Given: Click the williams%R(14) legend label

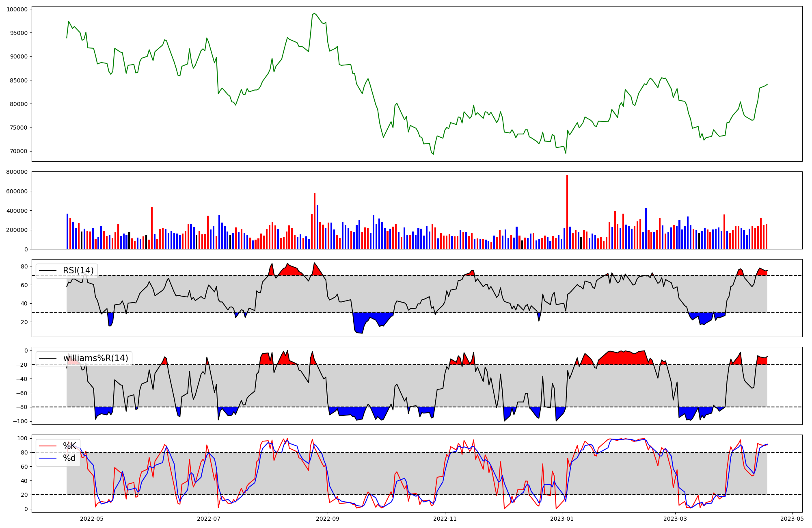Looking at the screenshot, I should point(95,358).
